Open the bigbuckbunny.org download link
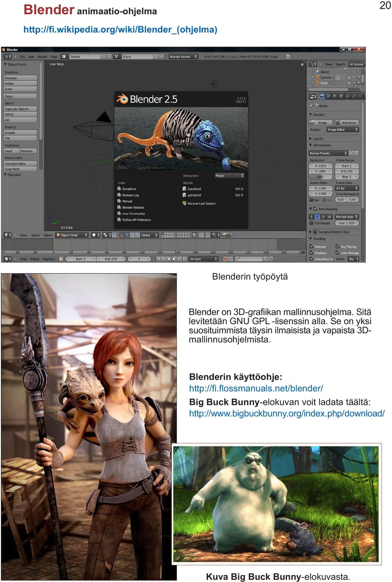Viewport: 392px width, 582px height. (x=287, y=413)
